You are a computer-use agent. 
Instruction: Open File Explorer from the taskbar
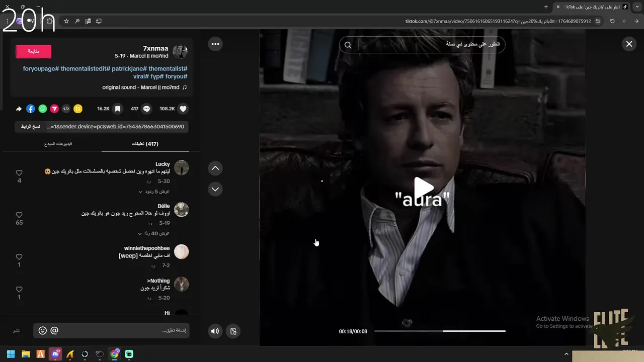(26, 354)
